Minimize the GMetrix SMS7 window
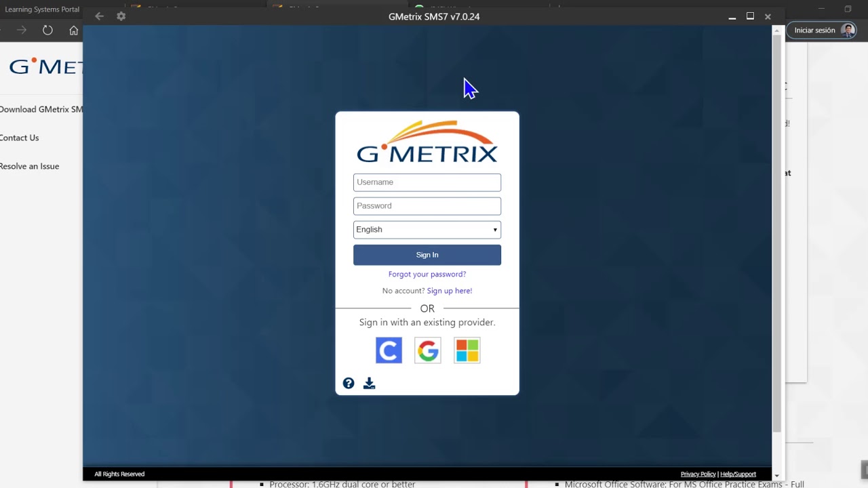 (732, 17)
